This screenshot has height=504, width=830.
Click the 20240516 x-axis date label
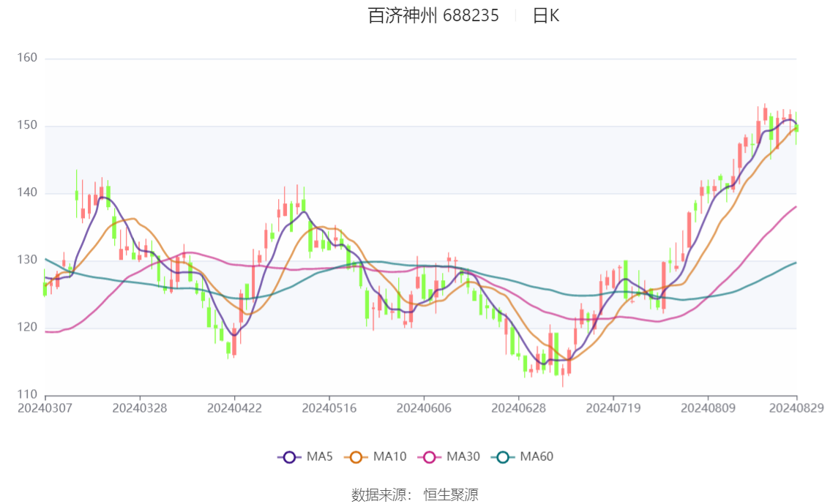[329, 408]
